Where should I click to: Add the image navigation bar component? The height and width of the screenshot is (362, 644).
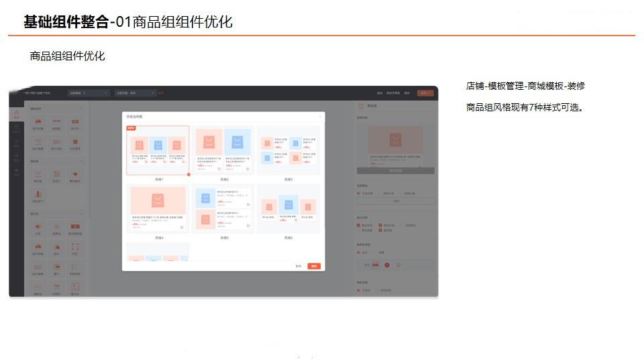56,143
